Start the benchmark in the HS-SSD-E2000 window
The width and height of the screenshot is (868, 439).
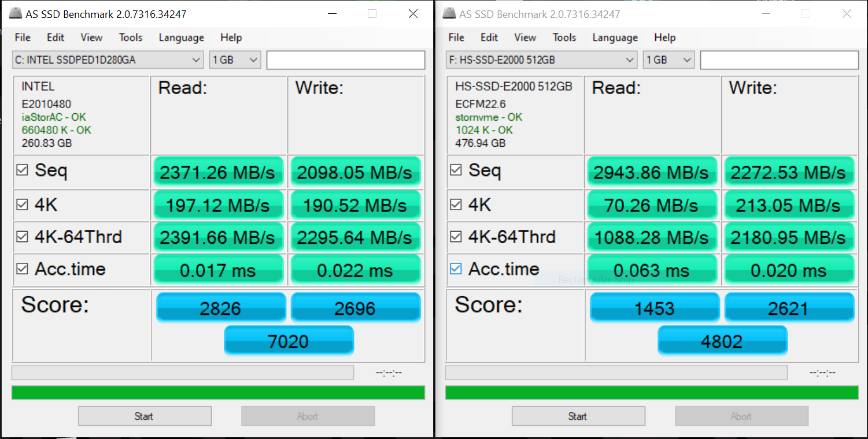(x=578, y=416)
